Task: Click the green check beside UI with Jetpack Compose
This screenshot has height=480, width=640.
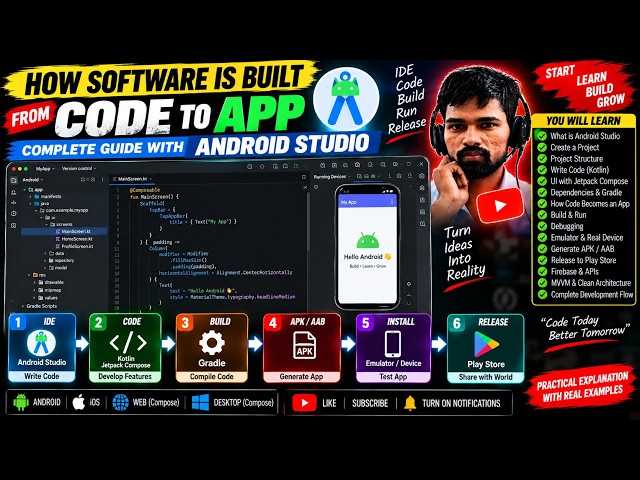Action: 542,181
